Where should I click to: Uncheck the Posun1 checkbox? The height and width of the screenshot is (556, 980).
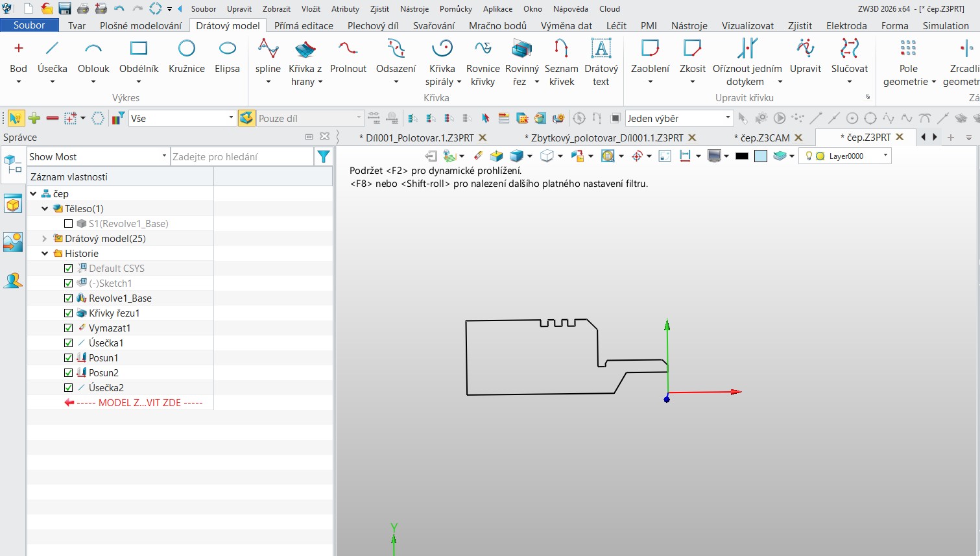69,358
